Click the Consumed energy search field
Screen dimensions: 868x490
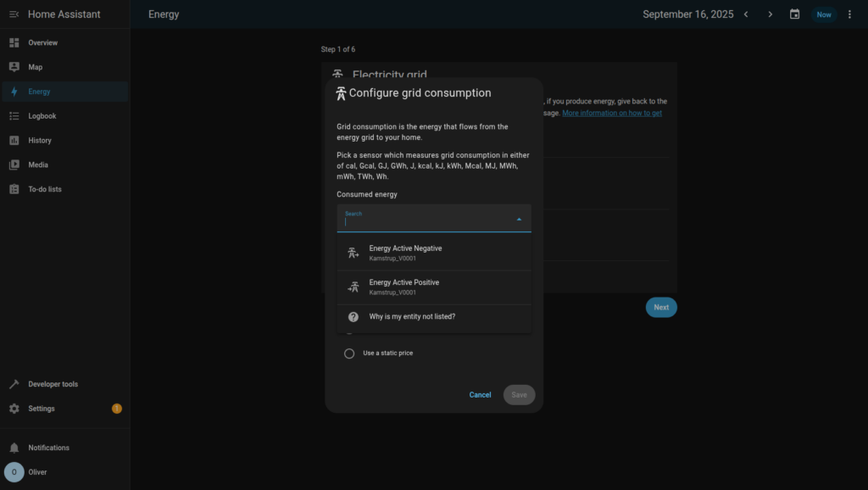point(424,221)
